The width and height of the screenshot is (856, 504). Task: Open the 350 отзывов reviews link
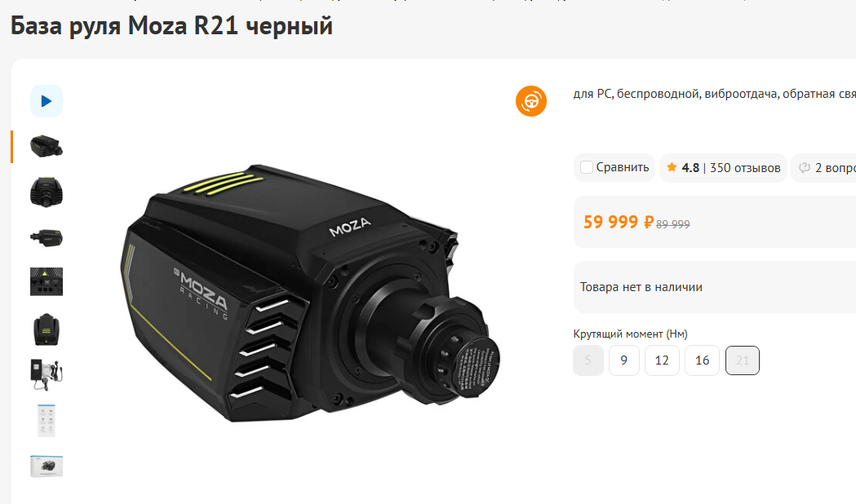coord(745,168)
